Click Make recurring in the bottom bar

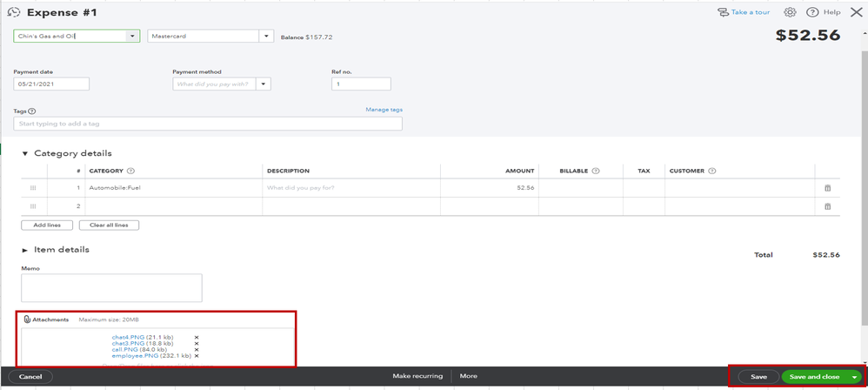417,376
